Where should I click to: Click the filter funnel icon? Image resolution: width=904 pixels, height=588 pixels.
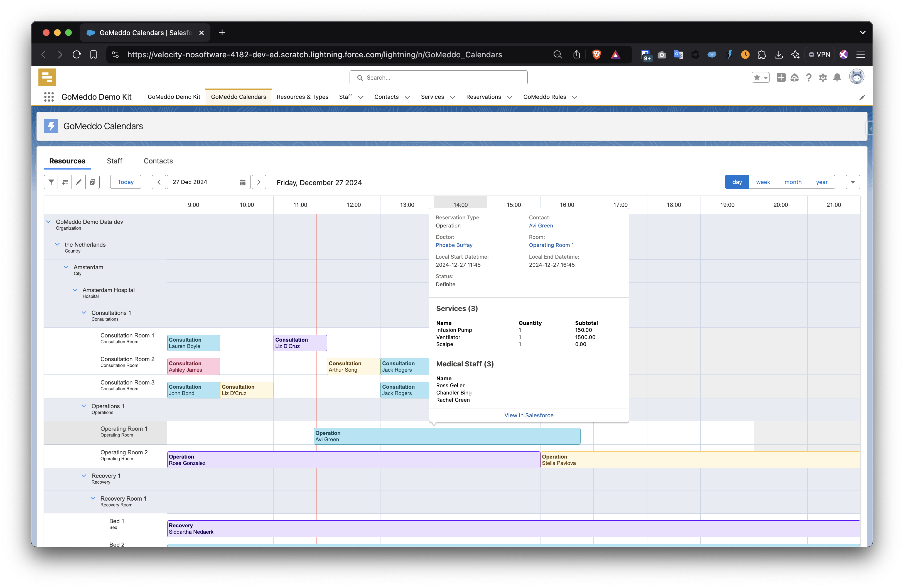tap(51, 182)
